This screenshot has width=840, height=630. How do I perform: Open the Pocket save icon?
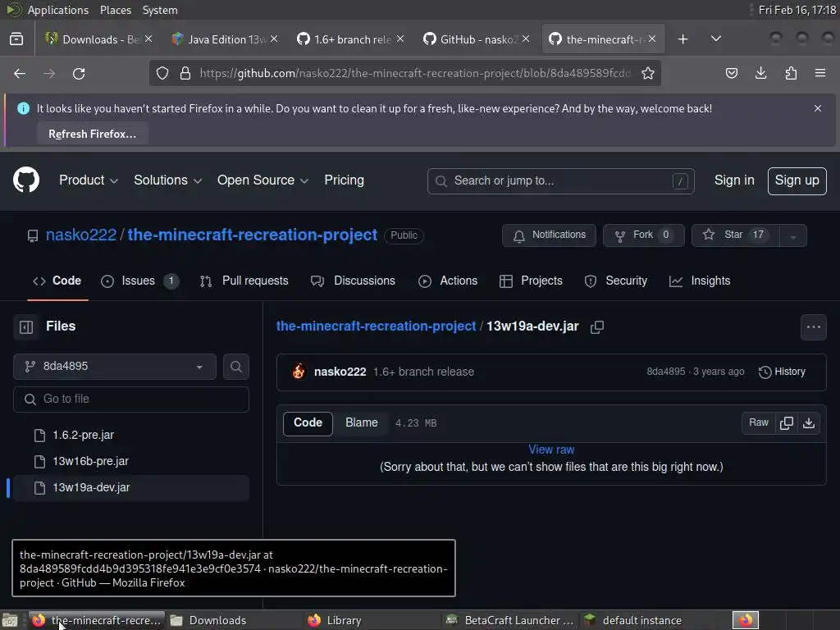point(731,73)
